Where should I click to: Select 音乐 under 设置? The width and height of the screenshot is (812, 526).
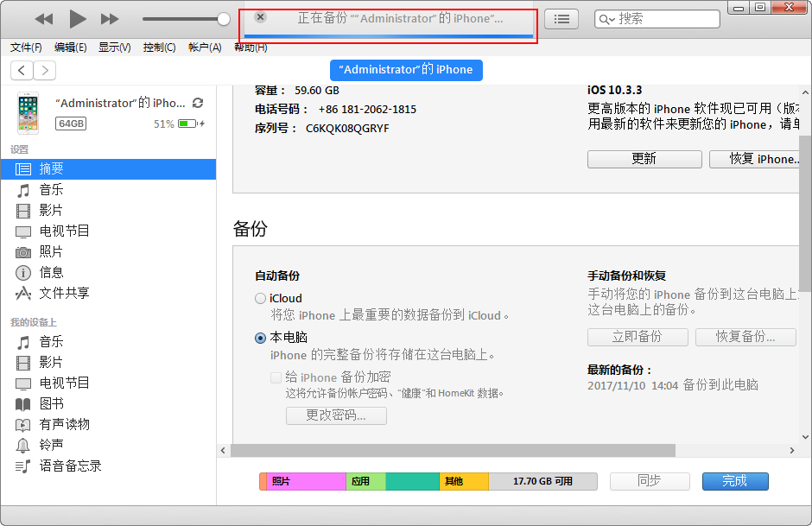pyautogui.click(x=108, y=189)
